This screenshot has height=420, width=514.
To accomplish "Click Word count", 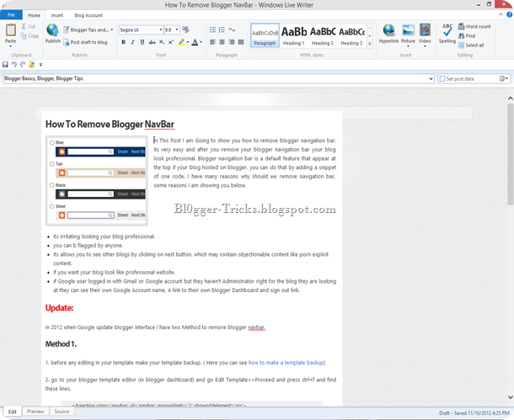I will pyautogui.click(x=474, y=27).
